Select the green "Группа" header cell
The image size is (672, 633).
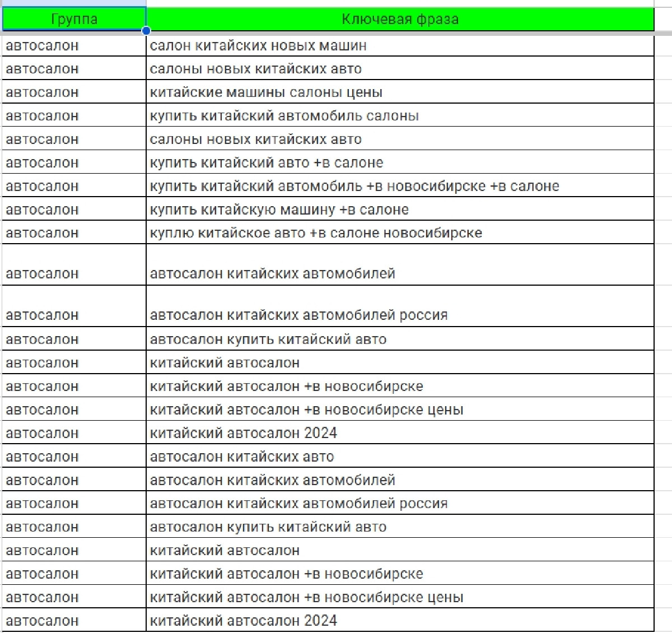[x=74, y=19]
